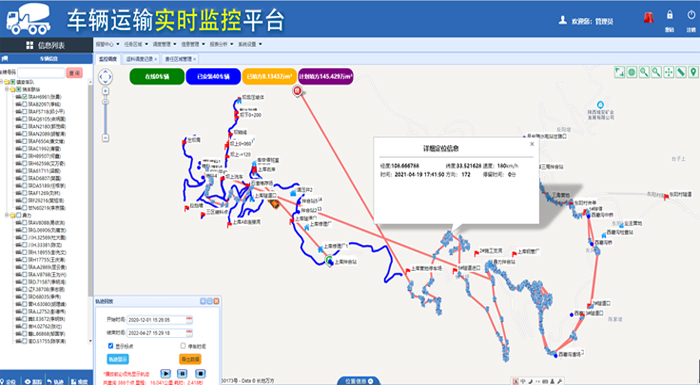
Task: Click the power logout icon
Action: tap(691, 15)
